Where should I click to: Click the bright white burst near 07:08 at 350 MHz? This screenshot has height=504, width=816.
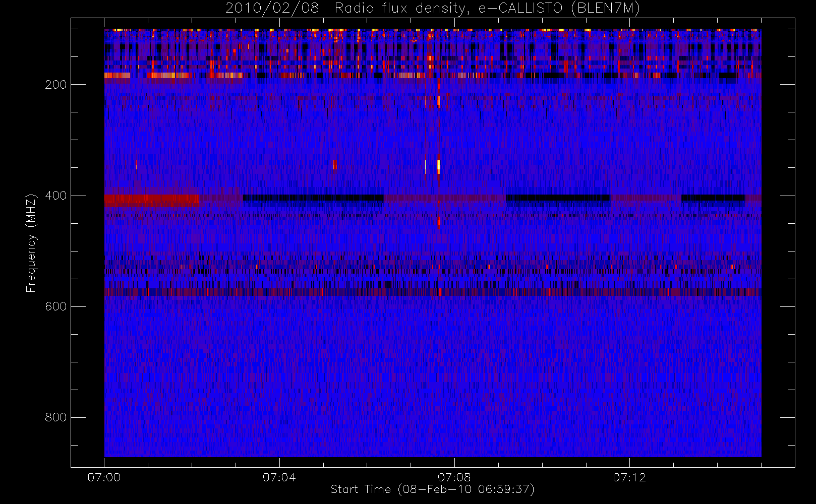[439, 167]
